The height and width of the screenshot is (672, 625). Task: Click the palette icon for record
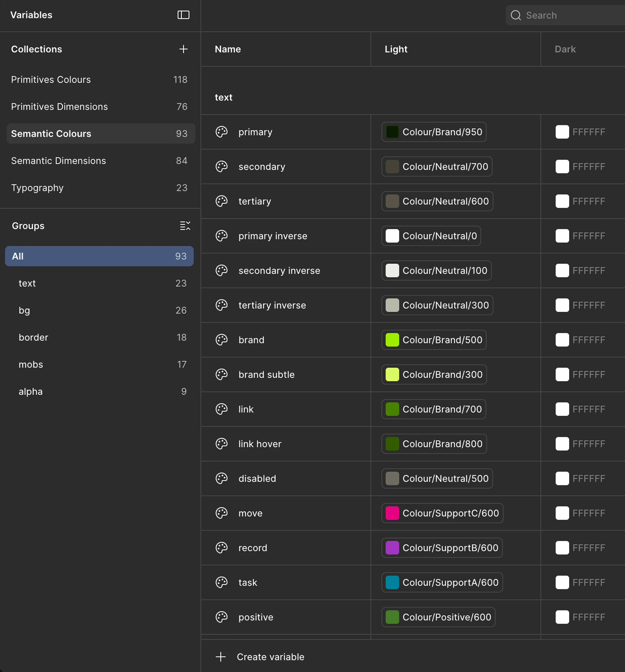coord(222,548)
